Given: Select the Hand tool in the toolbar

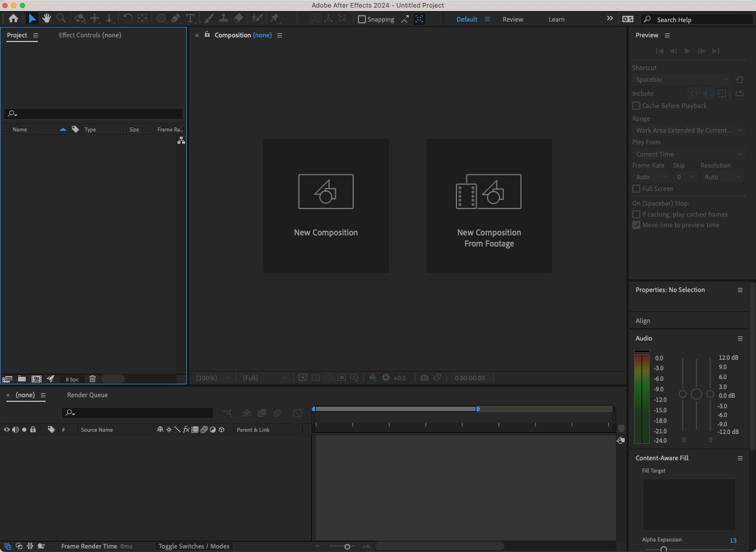Looking at the screenshot, I should [x=47, y=18].
